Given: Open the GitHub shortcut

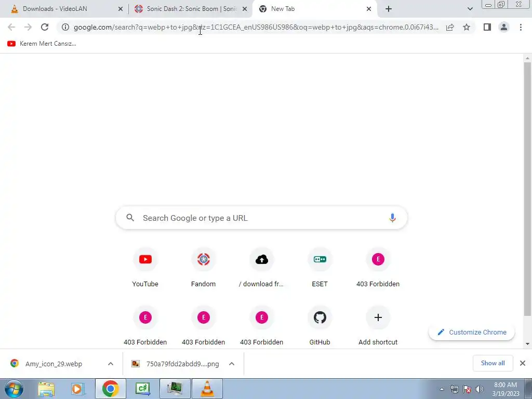Looking at the screenshot, I should pos(320,326).
